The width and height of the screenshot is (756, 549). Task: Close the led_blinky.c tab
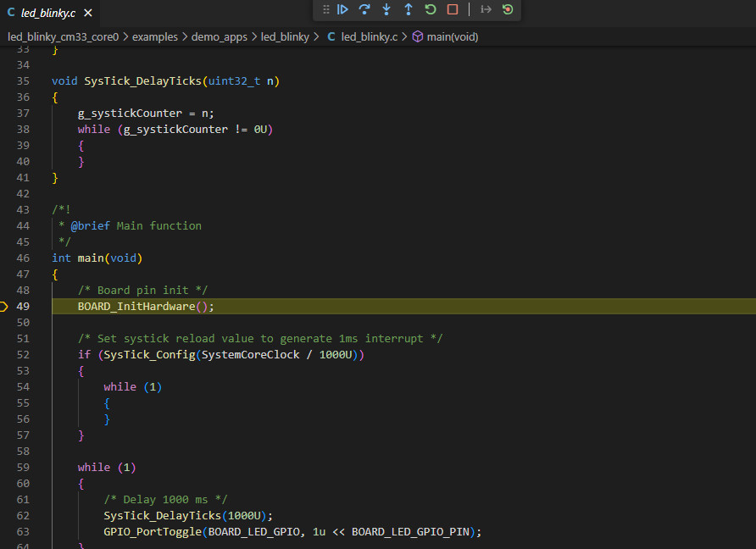pos(89,13)
